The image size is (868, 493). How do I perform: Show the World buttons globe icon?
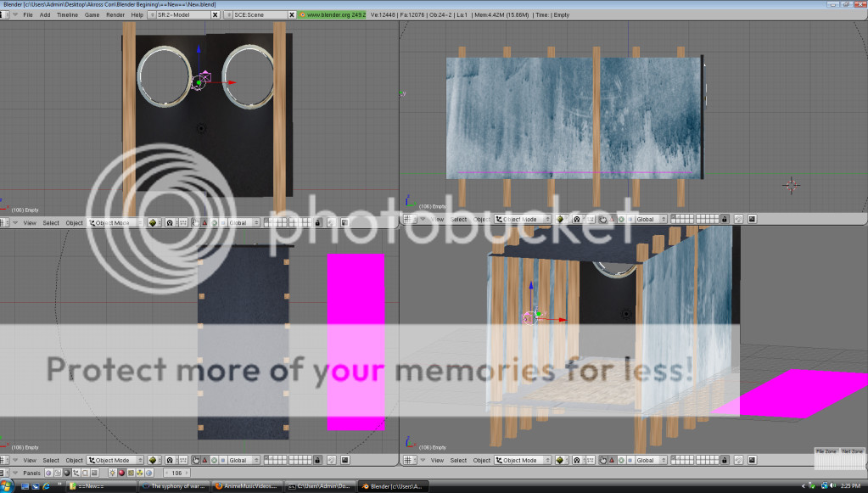(x=148, y=473)
